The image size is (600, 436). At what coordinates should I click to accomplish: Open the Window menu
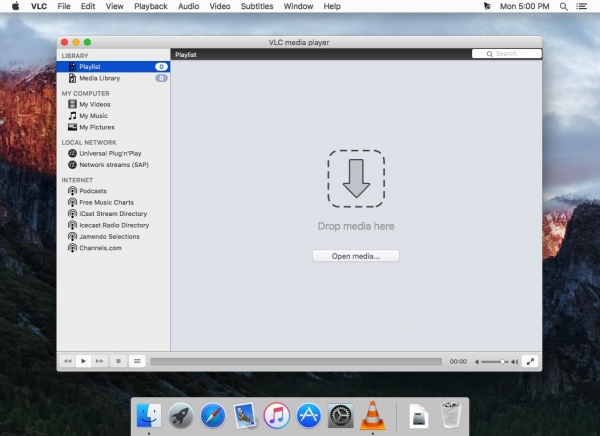pos(298,6)
